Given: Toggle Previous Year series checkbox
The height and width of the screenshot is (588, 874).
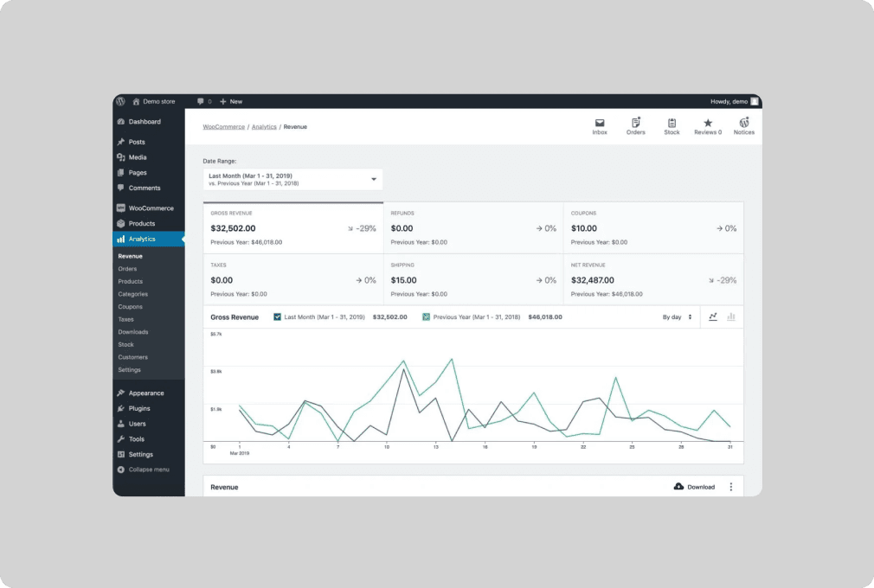Looking at the screenshot, I should (x=427, y=317).
